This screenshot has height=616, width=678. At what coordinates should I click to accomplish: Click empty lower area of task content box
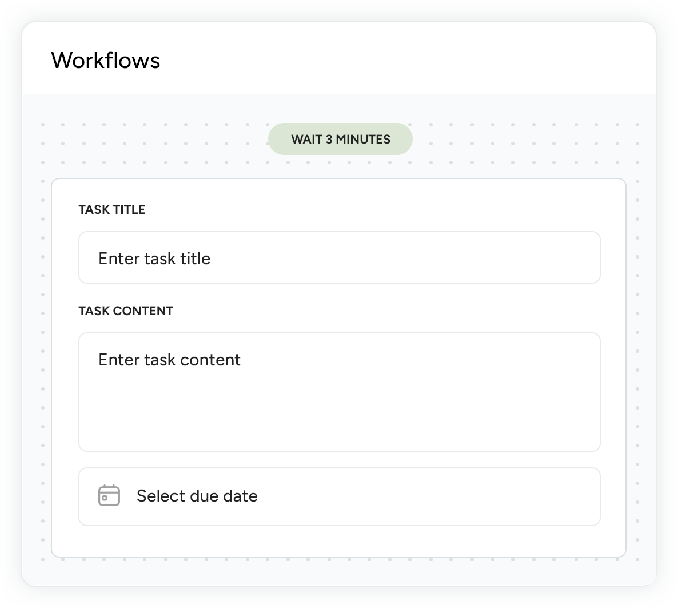click(x=339, y=423)
